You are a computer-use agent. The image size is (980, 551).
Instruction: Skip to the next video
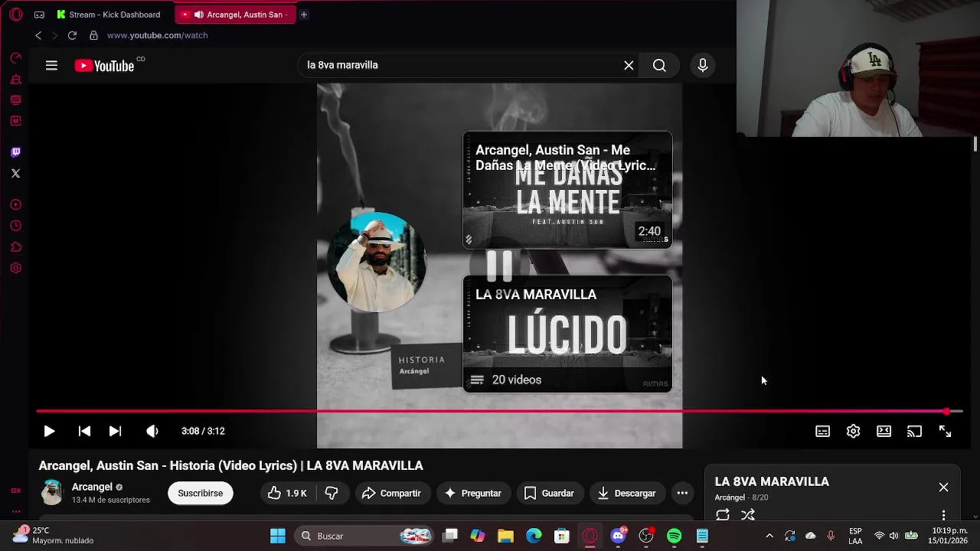click(x=115, y=432)
